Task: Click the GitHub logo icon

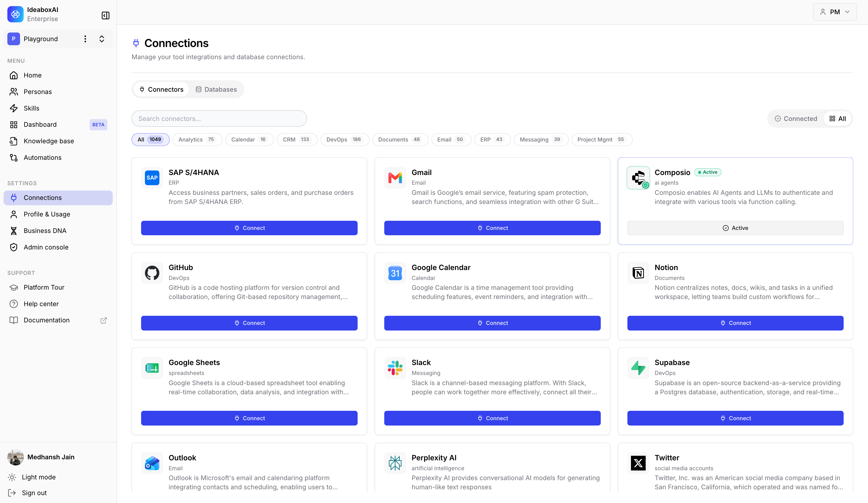Action: [x=152, y=273]
